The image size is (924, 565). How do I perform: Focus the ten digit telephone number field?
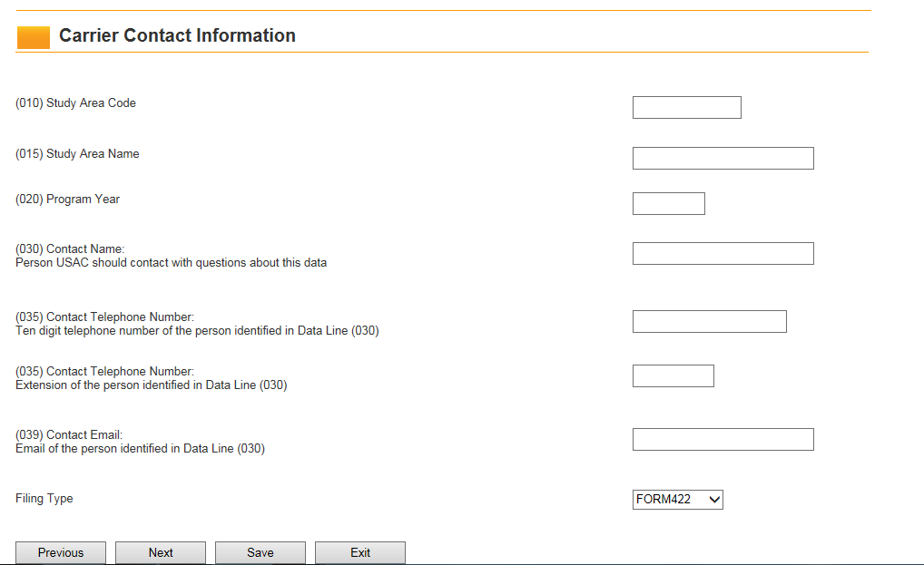pyautogui.click(x=709, y=322)
